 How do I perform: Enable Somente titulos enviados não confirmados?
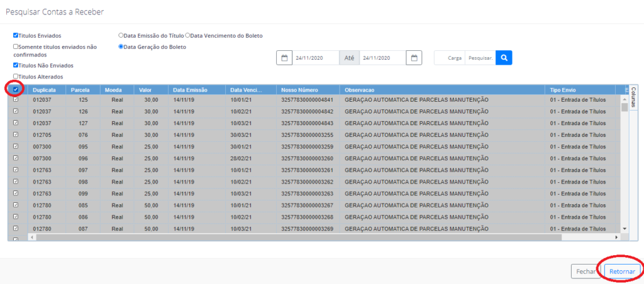(16, 46)
